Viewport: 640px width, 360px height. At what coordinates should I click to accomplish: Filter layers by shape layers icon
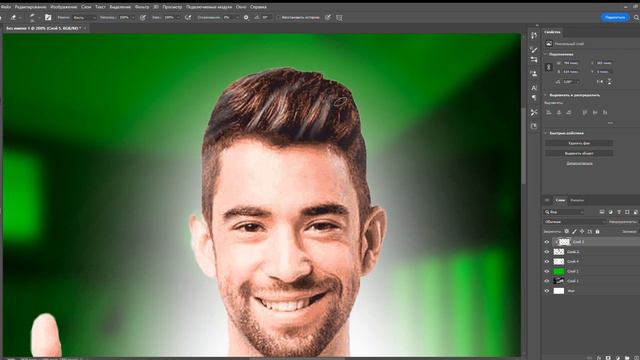point(627,212)
